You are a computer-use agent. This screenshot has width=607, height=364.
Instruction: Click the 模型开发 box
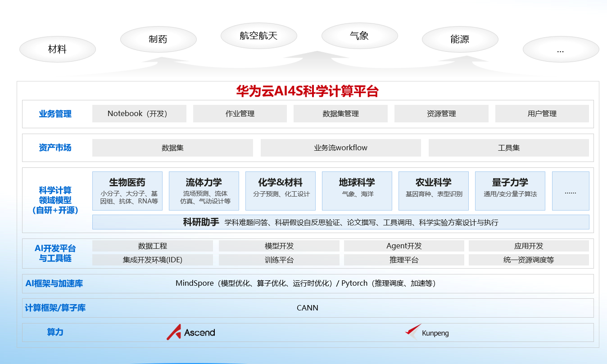[x=279, y=246]
